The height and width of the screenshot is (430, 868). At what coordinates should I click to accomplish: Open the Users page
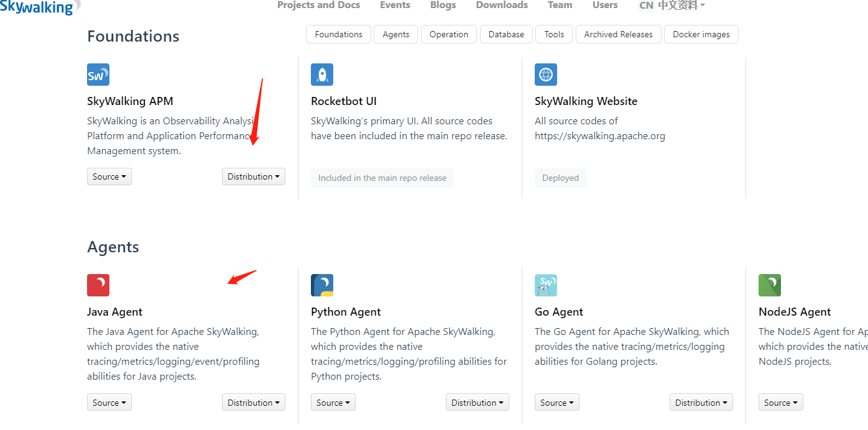605,5
